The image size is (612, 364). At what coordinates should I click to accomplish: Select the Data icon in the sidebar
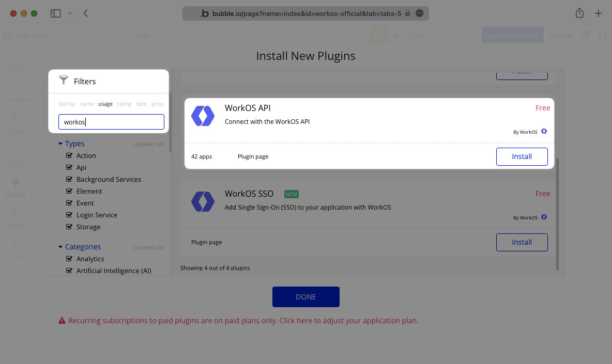16,124
